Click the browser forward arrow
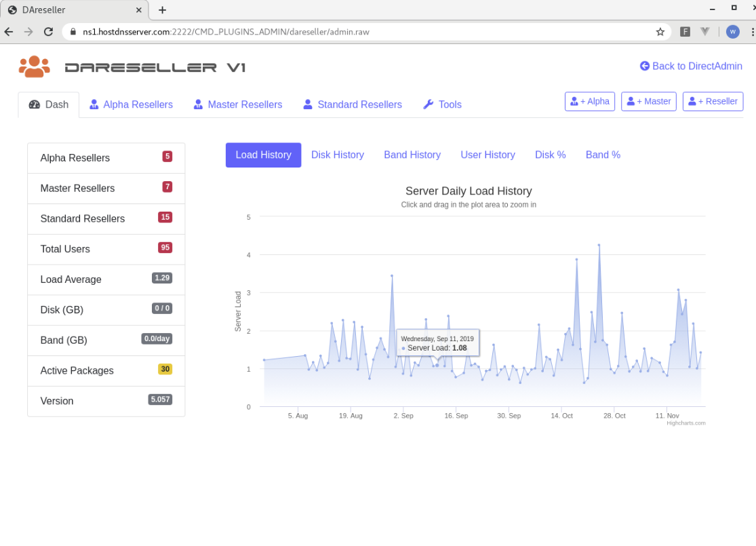This screenshot has height=546, width=756. (28, 32)
